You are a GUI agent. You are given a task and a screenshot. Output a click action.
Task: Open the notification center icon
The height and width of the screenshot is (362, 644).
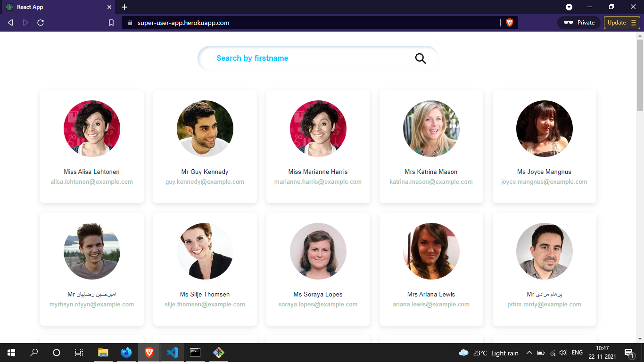tap(628, 353)
